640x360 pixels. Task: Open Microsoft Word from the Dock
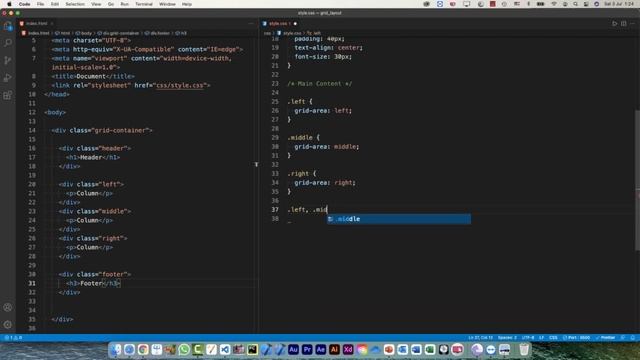click(x=416, y=349)
